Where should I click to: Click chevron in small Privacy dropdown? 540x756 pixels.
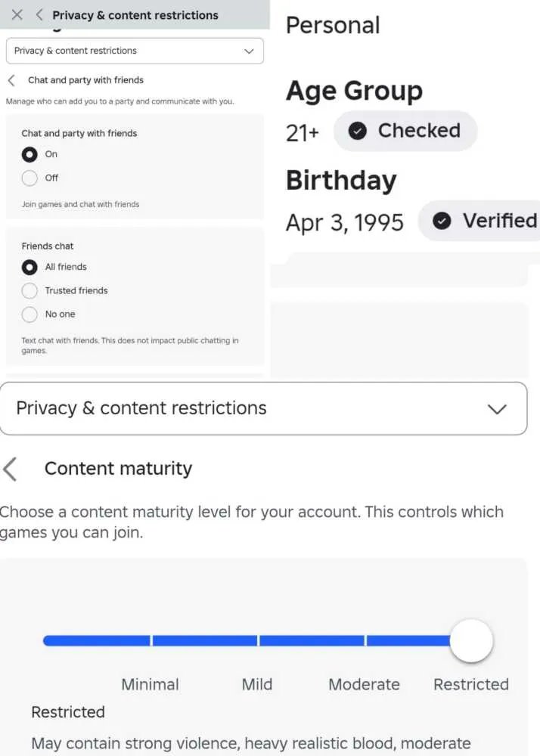click(x=249, y=51)
